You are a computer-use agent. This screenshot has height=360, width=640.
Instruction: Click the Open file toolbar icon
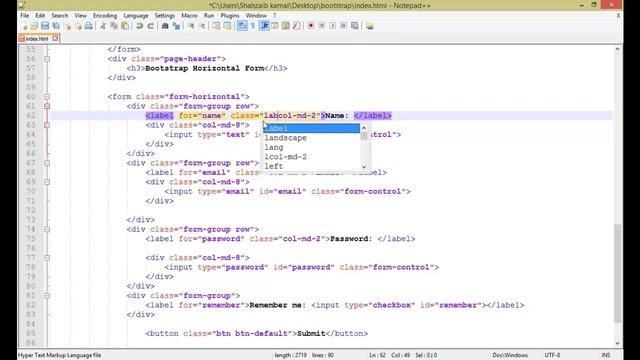tap(34, 26)
